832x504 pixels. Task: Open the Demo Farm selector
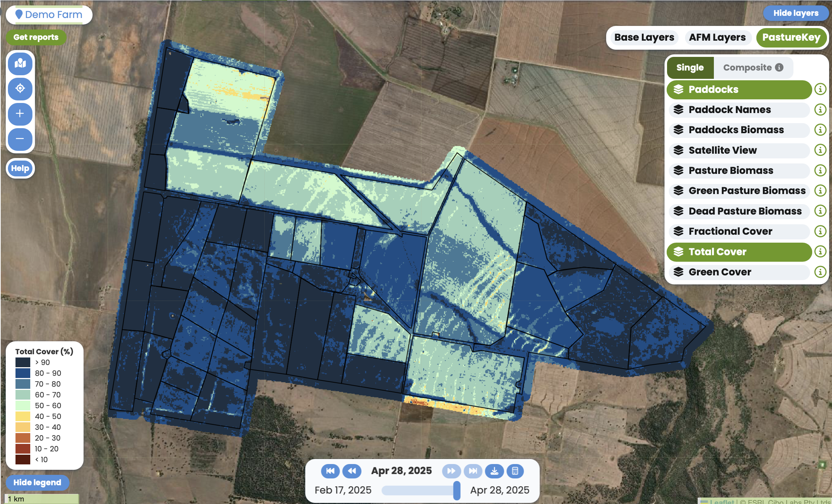point(49,15)
